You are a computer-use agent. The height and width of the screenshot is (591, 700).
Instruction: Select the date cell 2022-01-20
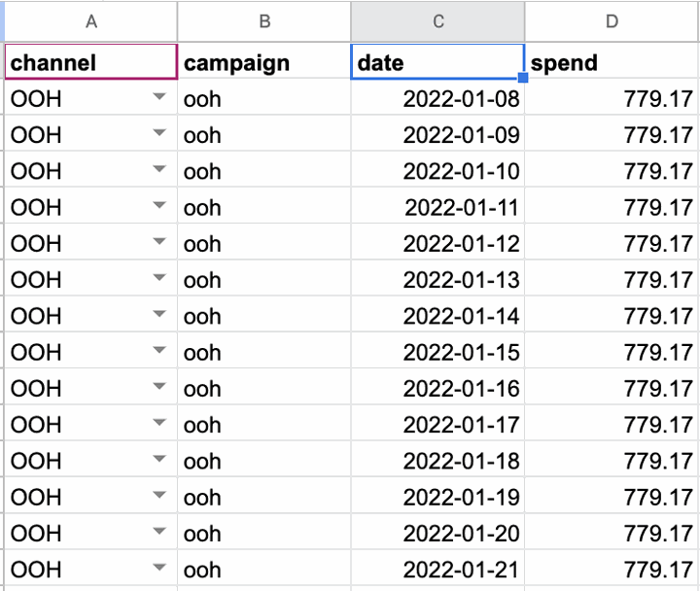coord(437,533)
